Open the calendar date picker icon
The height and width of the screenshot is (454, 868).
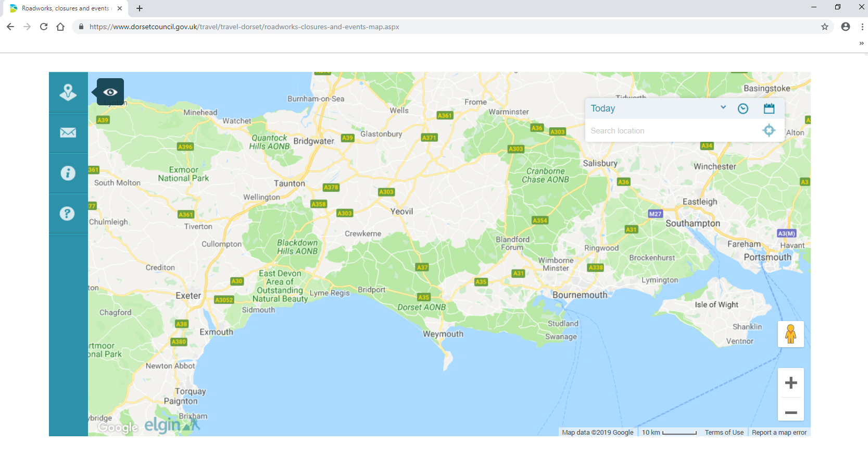click(x=769, y=108)
